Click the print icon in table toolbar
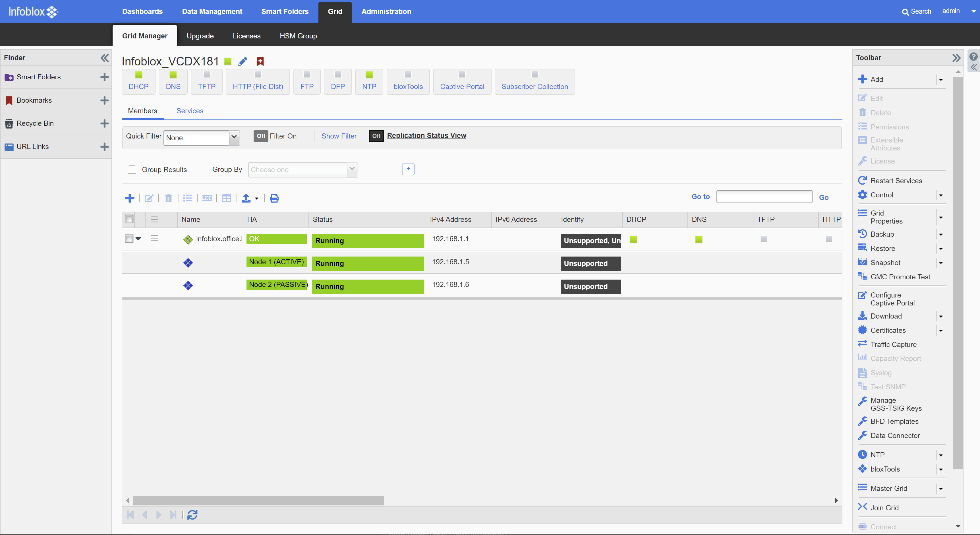Screen dimensions: 980x535 click(x=274, y=198)
